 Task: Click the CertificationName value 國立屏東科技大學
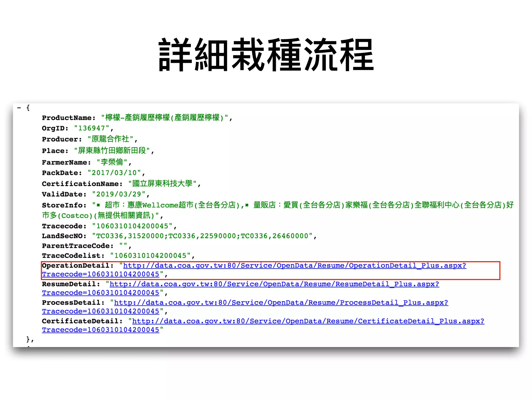(162, 184)
